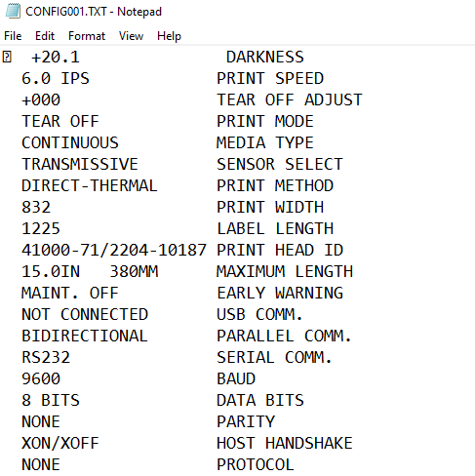Click the SENSOR SELECT label
The image size is (475, 476).
[x=280, y=165]
